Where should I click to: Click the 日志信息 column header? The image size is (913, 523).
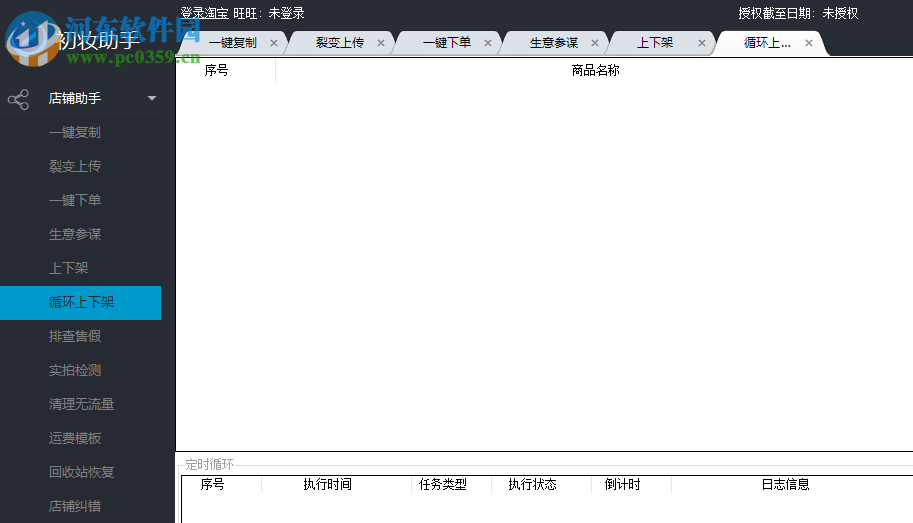point(785,485)
